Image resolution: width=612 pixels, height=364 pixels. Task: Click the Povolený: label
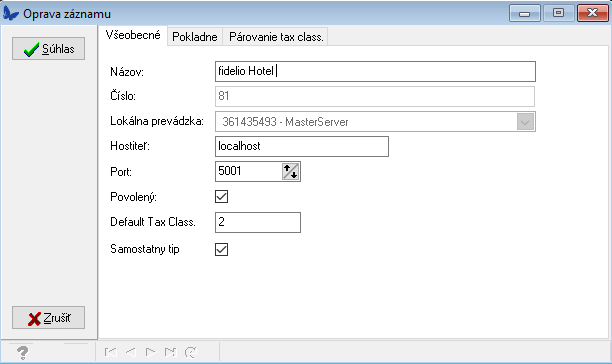click(133, 197)
